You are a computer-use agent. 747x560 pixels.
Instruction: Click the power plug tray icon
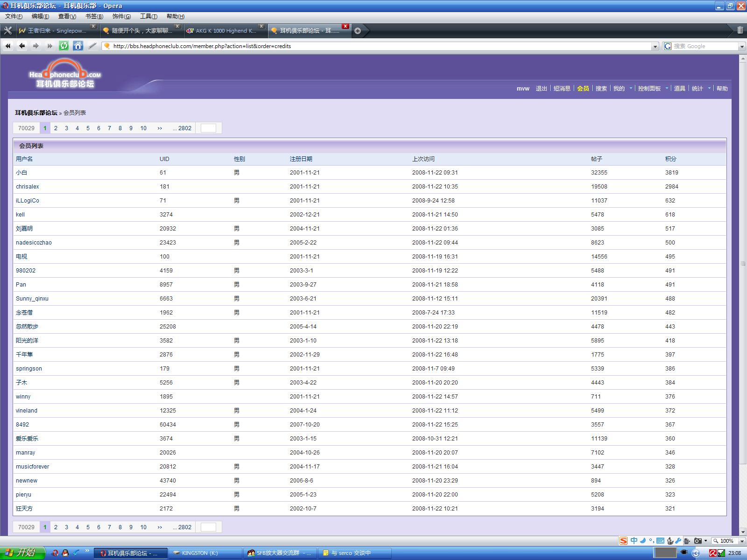pyautogui.click(x=684, y=552)
